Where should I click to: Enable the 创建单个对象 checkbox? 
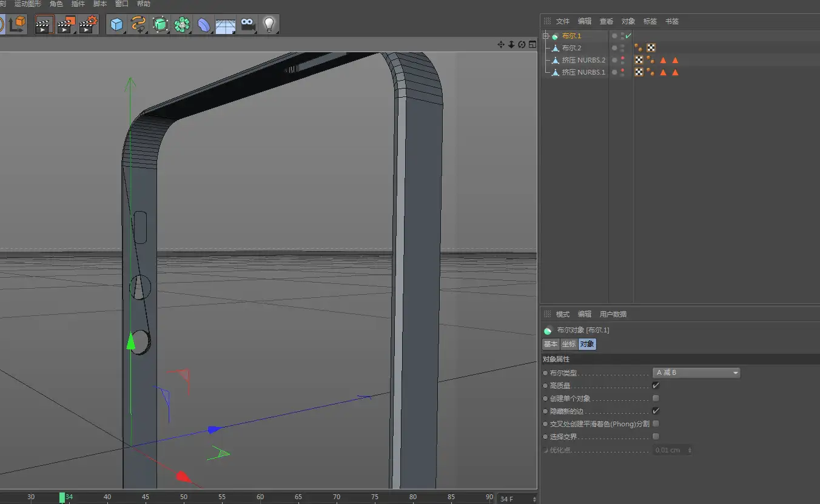pyautogui.click(x=656, y=398)
